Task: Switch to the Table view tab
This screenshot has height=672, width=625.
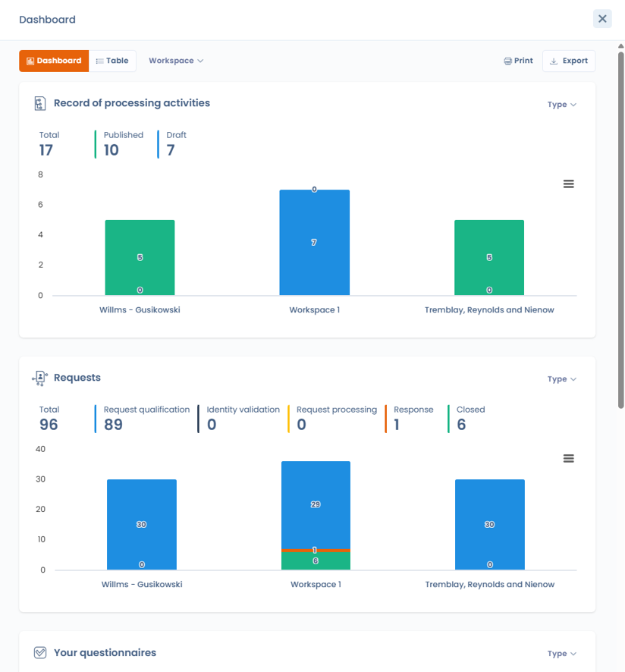Action: tap(112, 61)
